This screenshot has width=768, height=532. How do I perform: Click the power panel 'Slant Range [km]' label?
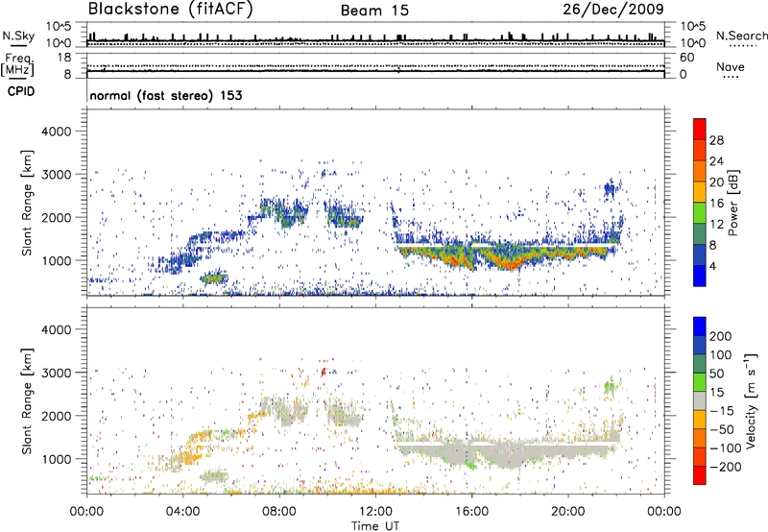[27, 203]
